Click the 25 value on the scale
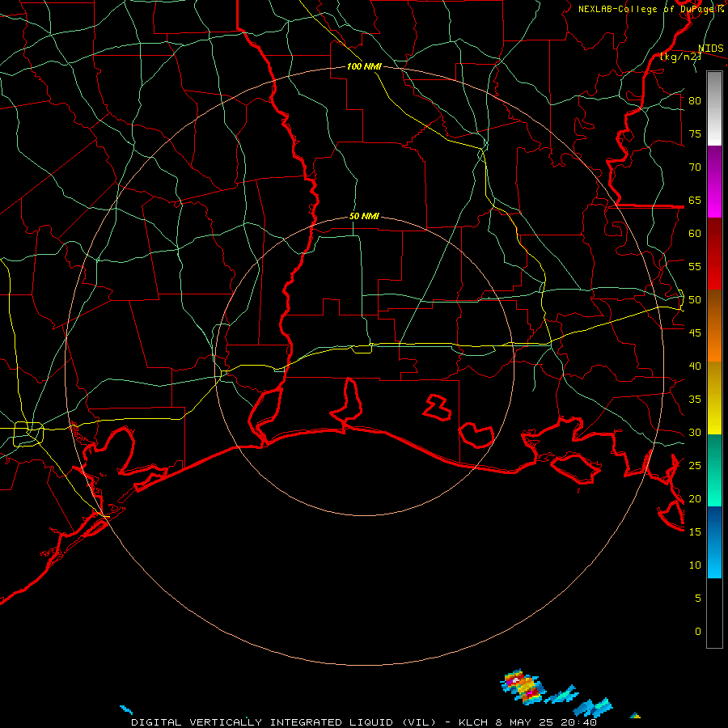728x728 pixels. tap(695, 465)
